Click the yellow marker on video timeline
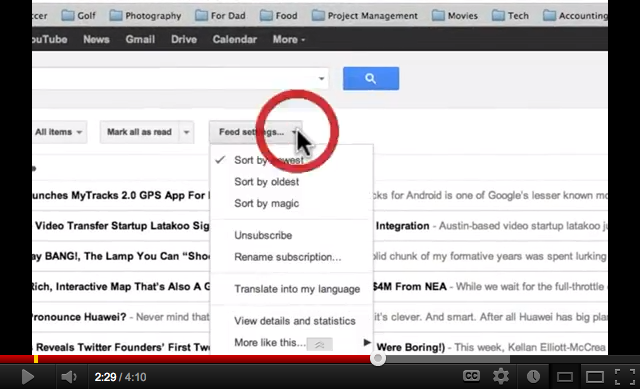 (36, 359)
